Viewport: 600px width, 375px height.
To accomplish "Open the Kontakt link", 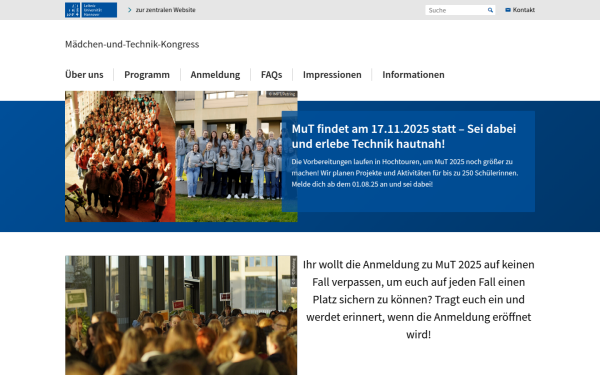I will click(x=523, y=10).
